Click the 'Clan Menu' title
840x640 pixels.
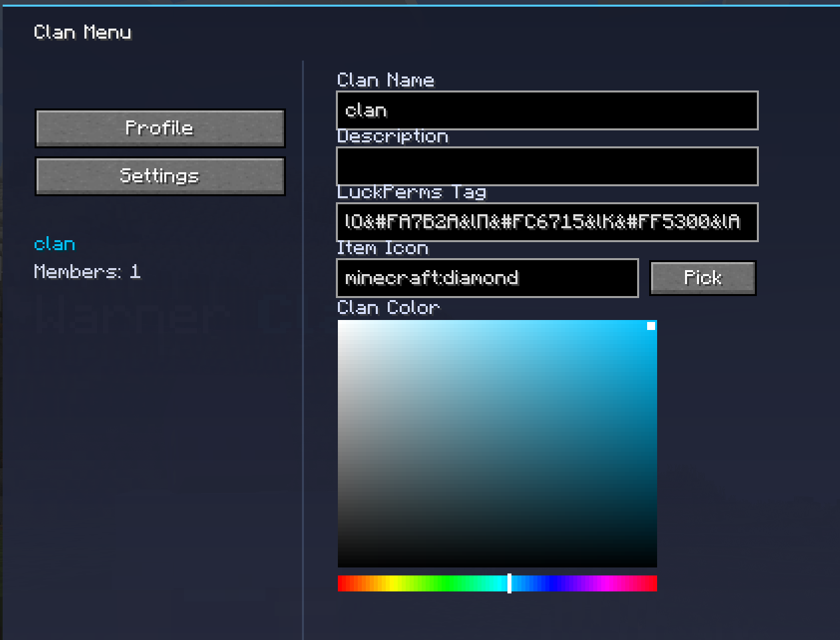point(82,32)
